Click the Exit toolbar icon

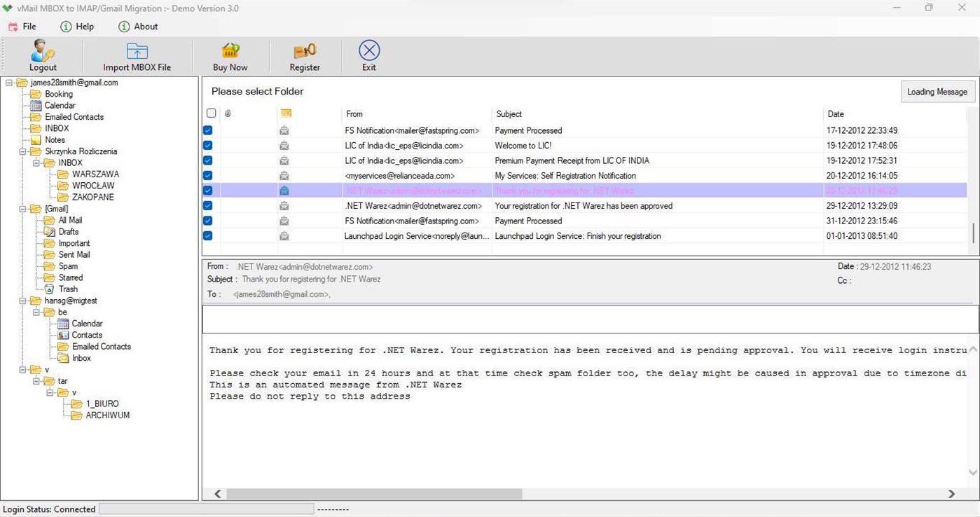(x=368, y=50)
